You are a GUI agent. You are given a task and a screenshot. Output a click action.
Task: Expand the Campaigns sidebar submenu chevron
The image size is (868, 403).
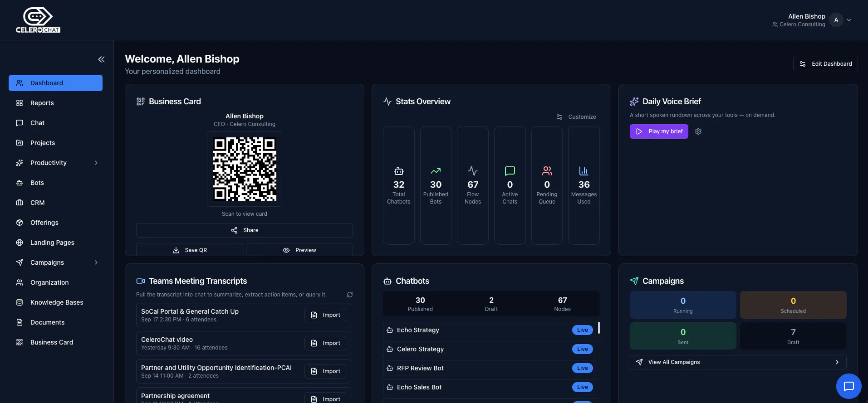(x=96, y=262)
